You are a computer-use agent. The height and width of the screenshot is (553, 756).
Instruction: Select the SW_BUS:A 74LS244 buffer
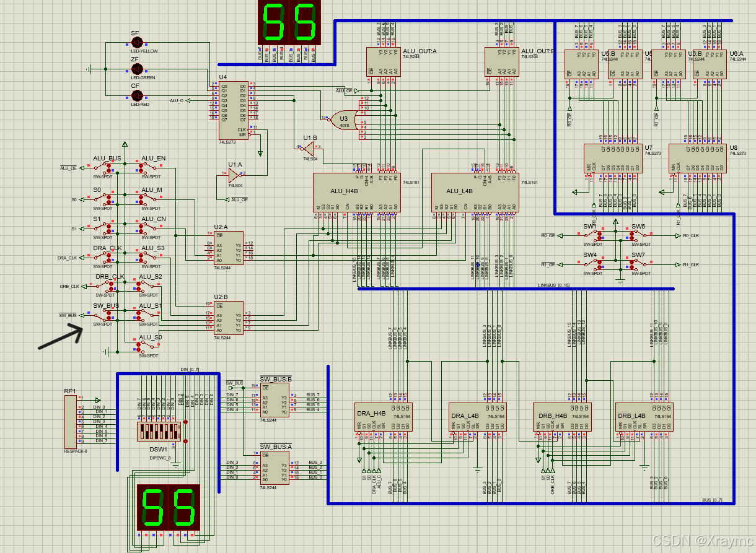coord(275,468)
